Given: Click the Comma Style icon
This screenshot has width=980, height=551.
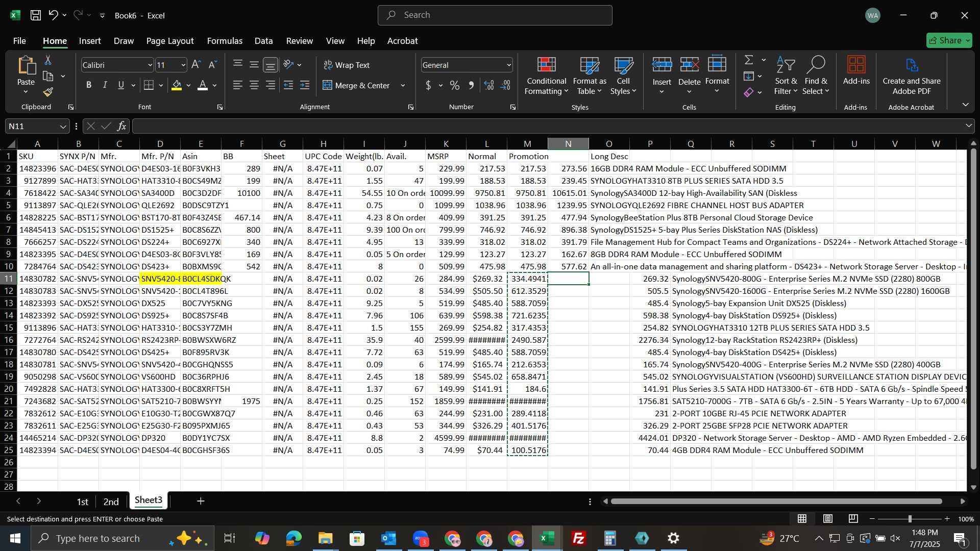Looking at the screenshot, I should point(471,85).
